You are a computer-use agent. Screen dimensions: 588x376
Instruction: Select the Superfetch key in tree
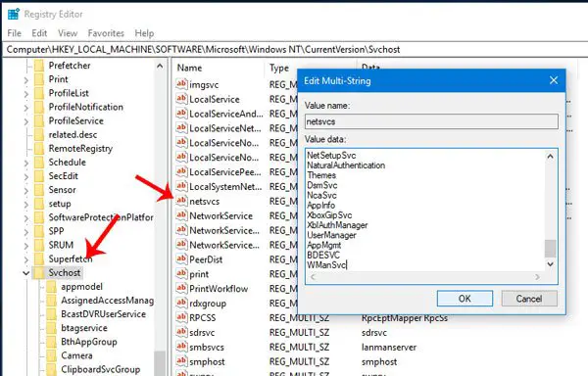tap(71, 258)
